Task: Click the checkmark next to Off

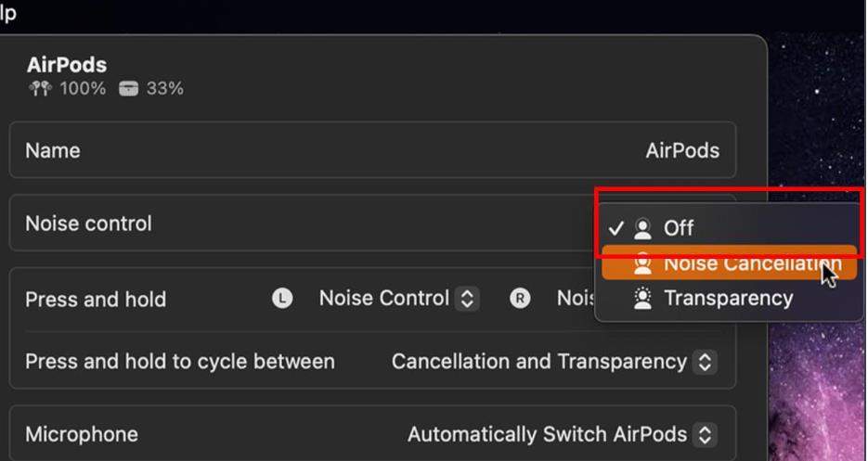Action: click(x=616, y=228)
